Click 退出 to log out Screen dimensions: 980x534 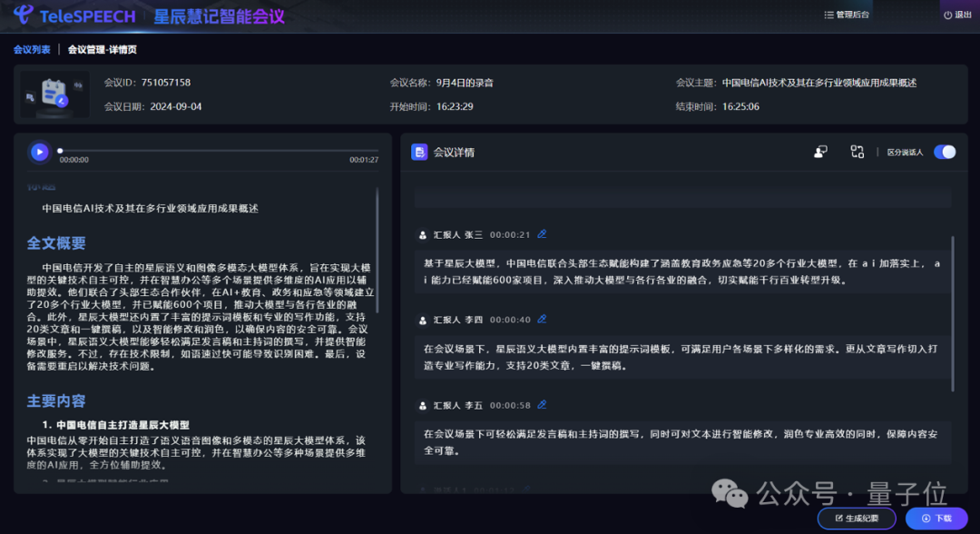[956, 15]
